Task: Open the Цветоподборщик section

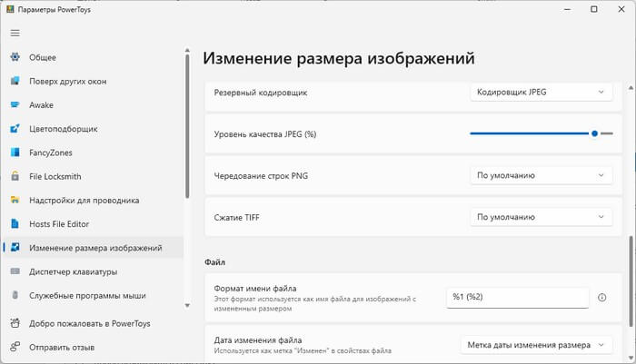Action: (94, 129)
